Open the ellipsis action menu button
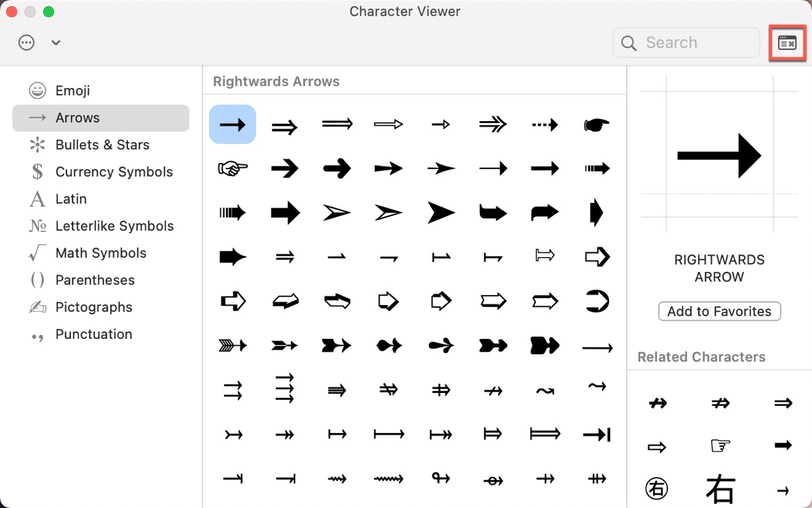812x508 pixels. 26,43
